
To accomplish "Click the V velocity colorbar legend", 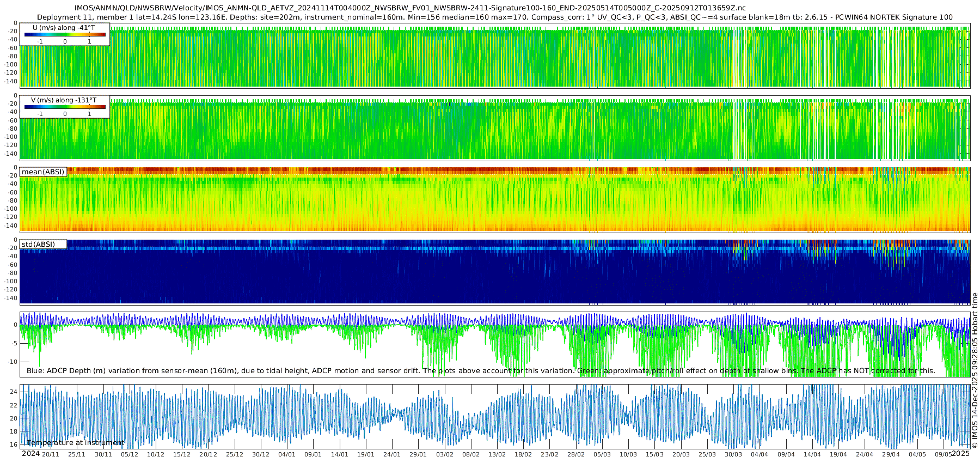I will pyautogui.click(x=65, y=107).
